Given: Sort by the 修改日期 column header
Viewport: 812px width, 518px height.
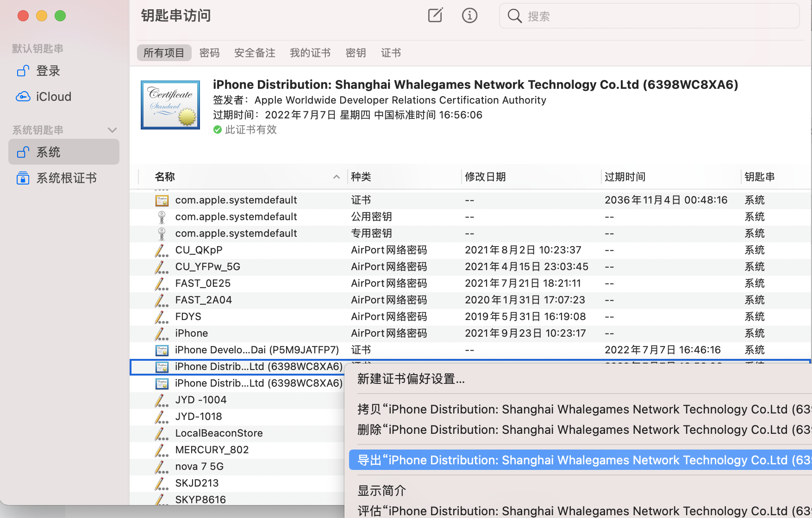Looking at the screenshot, I should (485, 177).
